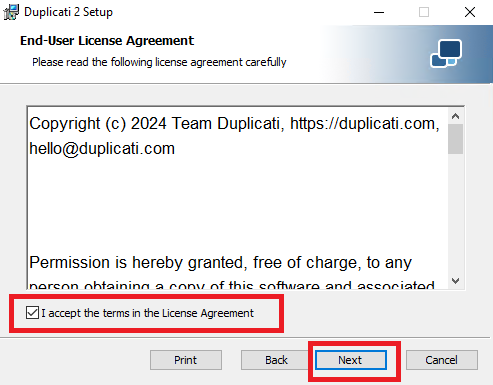493x385 pixels.
Task: Click the license scrollbar up arrow
Action: pos(455,116)
